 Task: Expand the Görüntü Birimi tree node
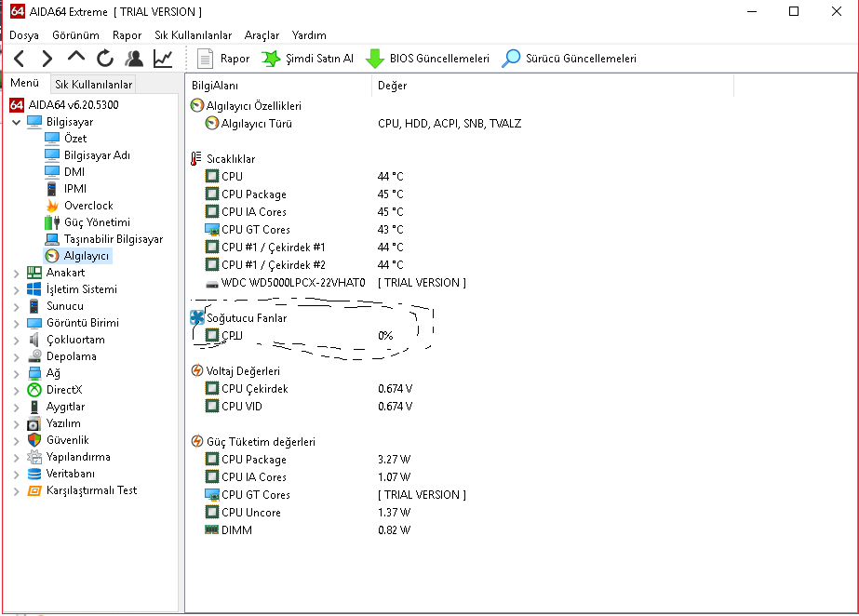[x=17, y=323]
